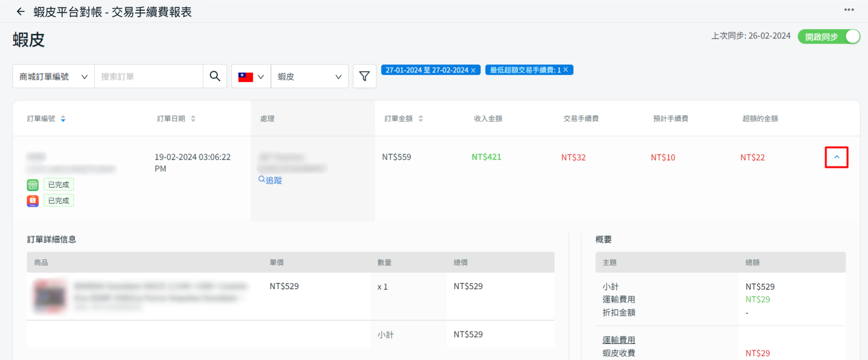Open the country flag dropdown
Image resolution: width=868 pixels, height=360 pixels.
click(x=251, y=77)
